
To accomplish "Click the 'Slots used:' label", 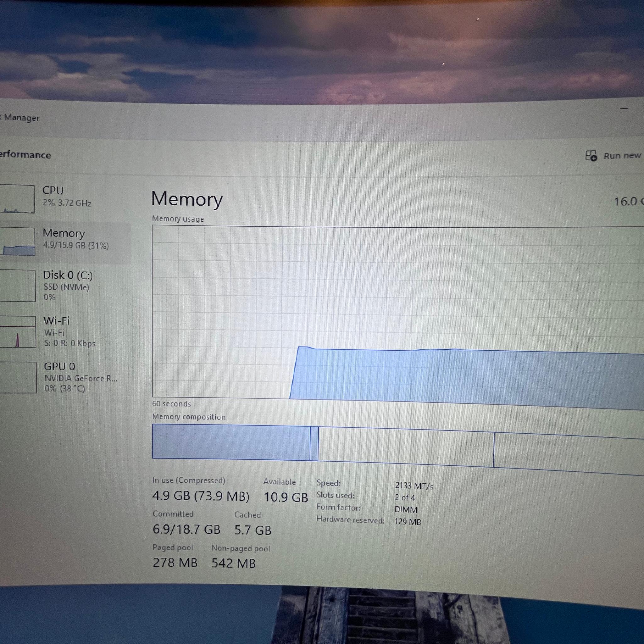I will (335, 495).
